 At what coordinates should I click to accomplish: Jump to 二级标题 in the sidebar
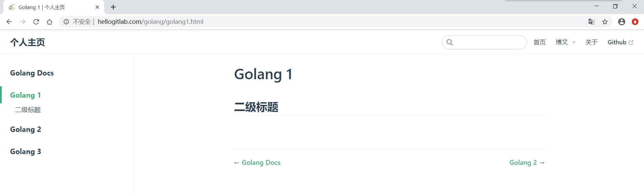tap(28, 110)
